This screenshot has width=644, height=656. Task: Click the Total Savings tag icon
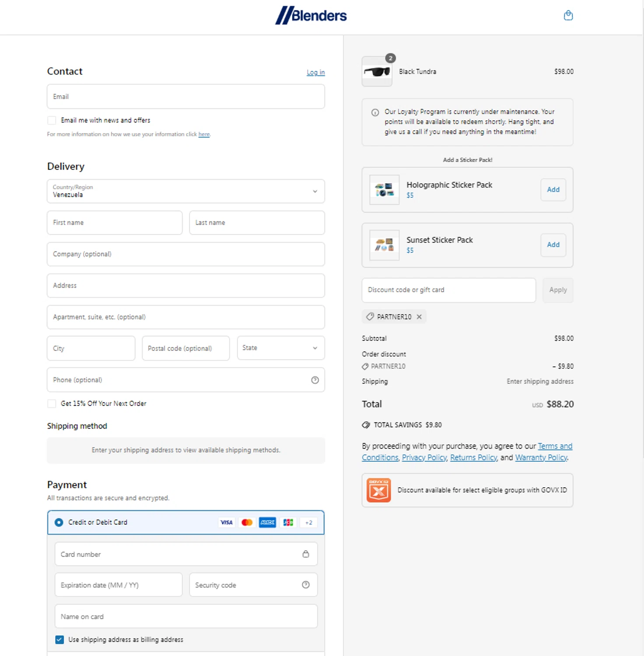(366, 425)
